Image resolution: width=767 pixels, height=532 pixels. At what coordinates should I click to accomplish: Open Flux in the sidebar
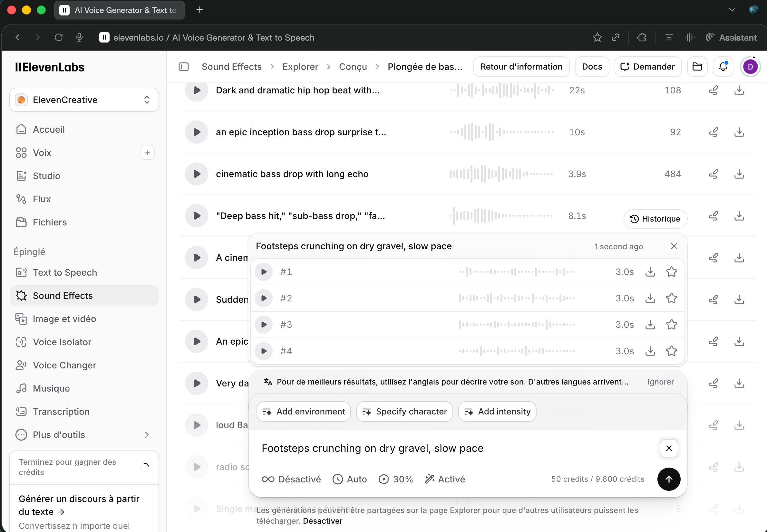(x=84, y=199)
